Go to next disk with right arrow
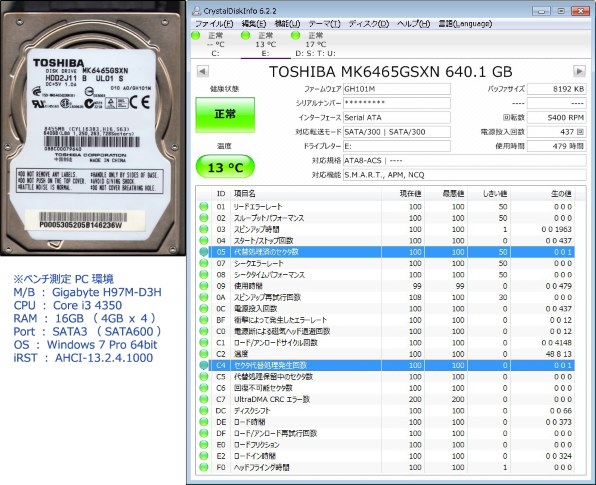 pos(579,71)
